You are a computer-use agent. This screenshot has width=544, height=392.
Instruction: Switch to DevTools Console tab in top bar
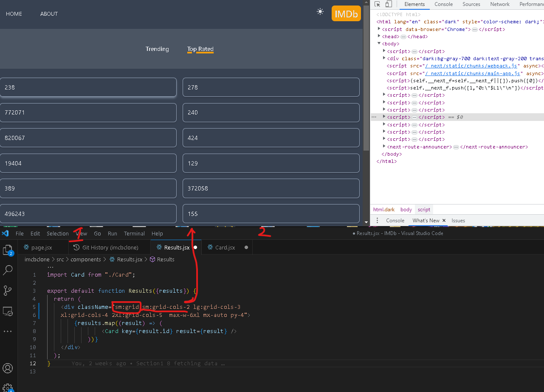tap(443, 4)
